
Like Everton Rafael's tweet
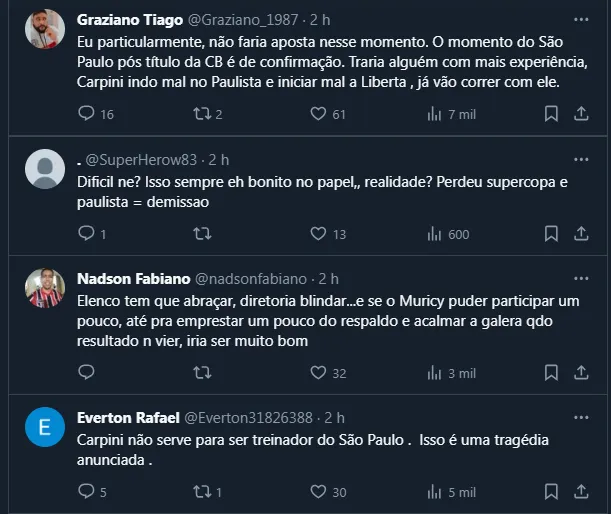click(x=318, y=491)
